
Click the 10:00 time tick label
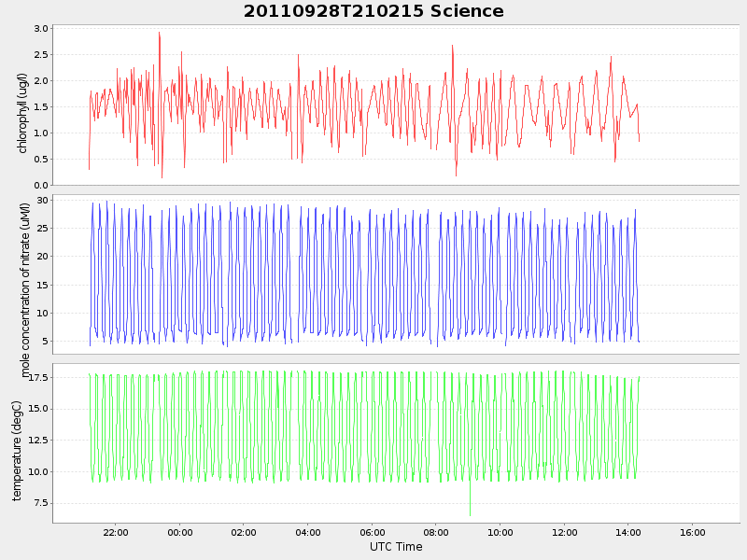tap(500, 532)
